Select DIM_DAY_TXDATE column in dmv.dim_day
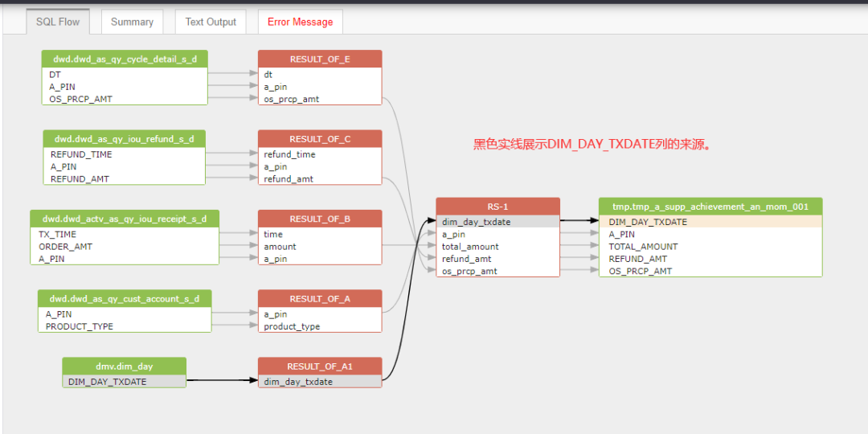Viewport: 868px width, 434px height. pos(124,381)
